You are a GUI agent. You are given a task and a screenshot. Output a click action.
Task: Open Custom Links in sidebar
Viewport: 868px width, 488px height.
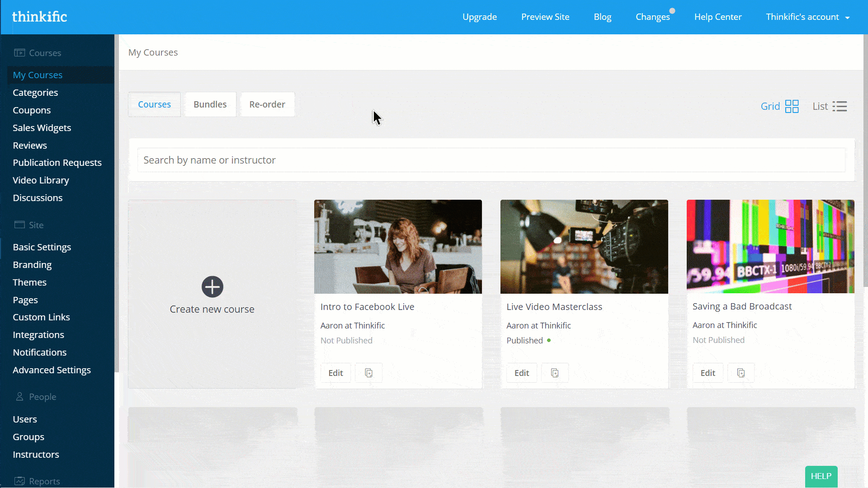click(x=41, y=317)
